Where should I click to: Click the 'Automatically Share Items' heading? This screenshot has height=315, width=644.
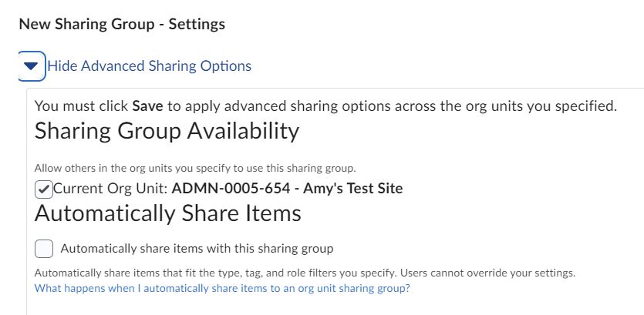(167, 213)
